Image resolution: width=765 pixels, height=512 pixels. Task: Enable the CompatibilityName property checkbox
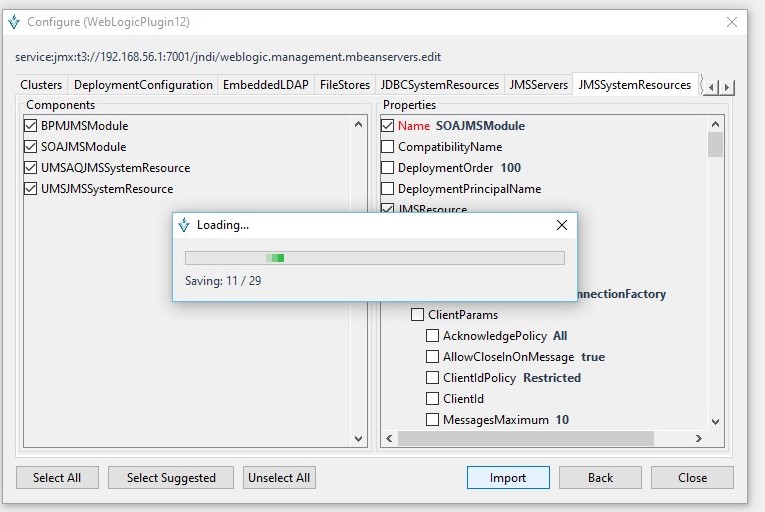point(388,147)
